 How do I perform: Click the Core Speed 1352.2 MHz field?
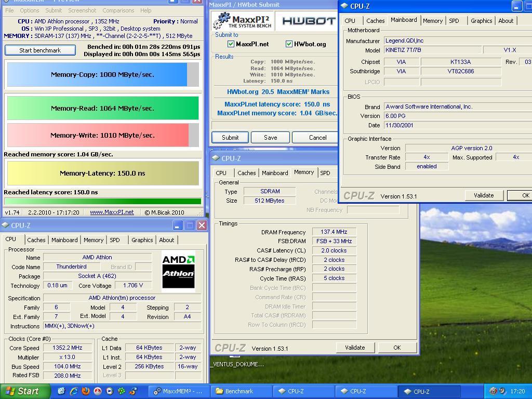67,348
